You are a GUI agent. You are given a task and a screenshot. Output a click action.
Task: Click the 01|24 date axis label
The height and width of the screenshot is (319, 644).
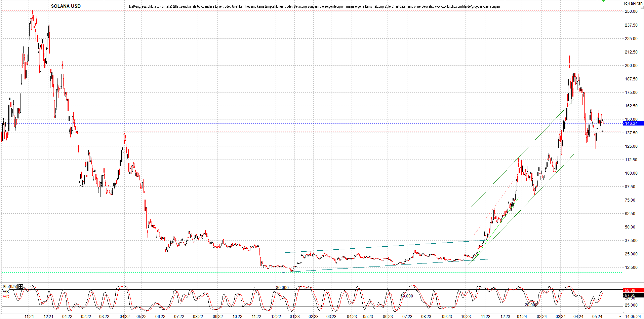pos(522,317)
